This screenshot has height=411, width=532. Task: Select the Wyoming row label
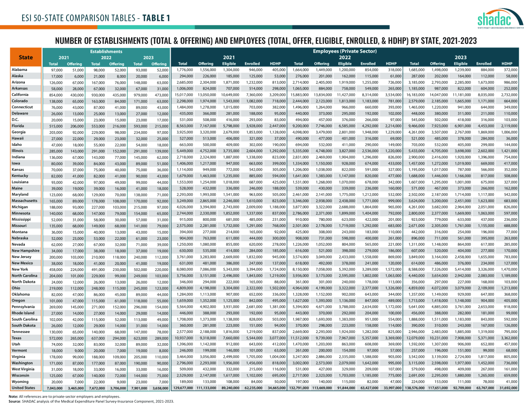pos(20,381)
